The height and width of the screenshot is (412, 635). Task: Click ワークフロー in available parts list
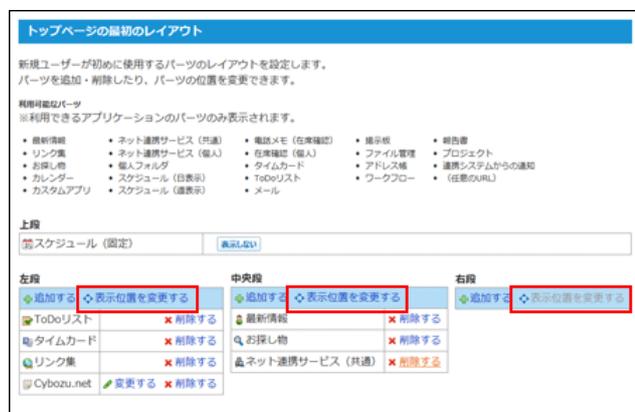pyautogui.click(x=390, y=178)
